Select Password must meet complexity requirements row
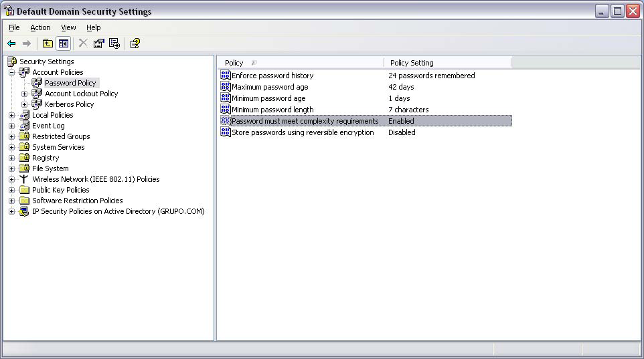Viewport: 644px width, 359px height. pos(366,120)
